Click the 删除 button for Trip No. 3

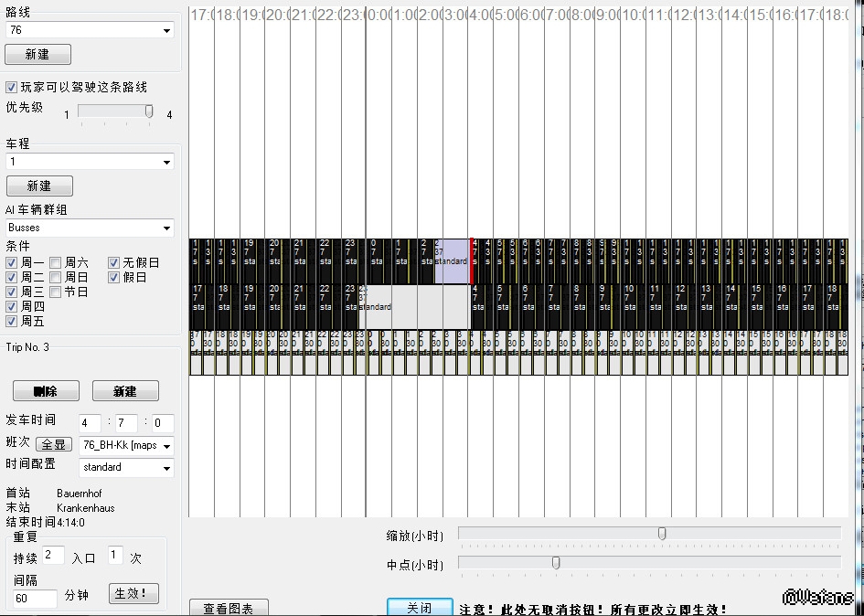(x=46, y=391)
